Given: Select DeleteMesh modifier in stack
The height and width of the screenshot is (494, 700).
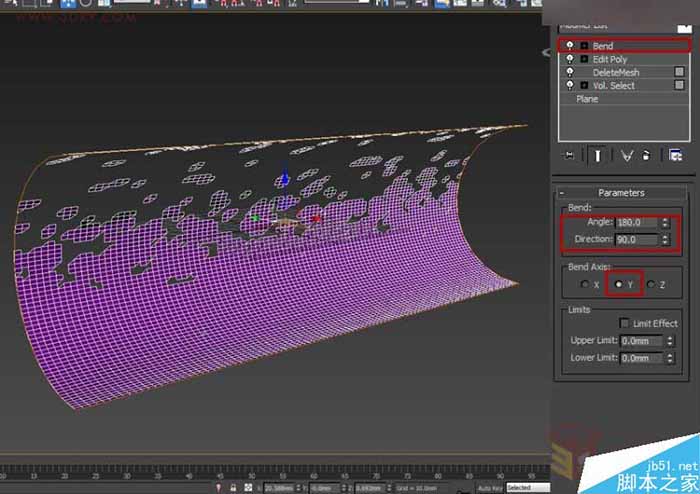Looking at the screenshot, I should click(615, 72).
